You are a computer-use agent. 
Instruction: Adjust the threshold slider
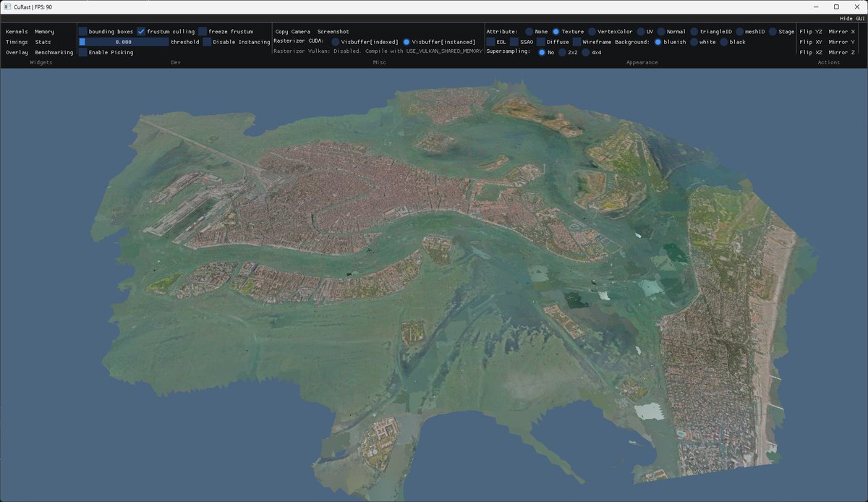coord(123,42)
